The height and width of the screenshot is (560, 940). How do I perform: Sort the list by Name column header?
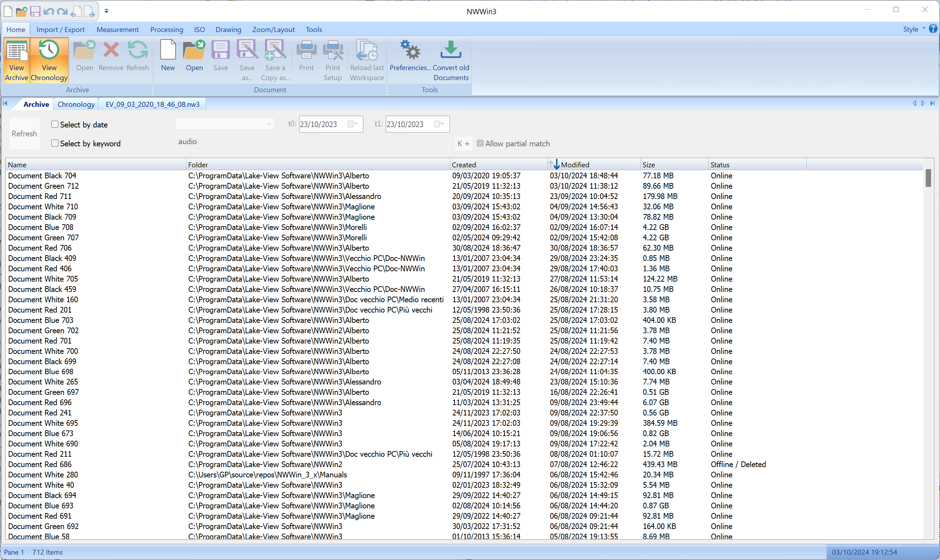pos(96,164)
